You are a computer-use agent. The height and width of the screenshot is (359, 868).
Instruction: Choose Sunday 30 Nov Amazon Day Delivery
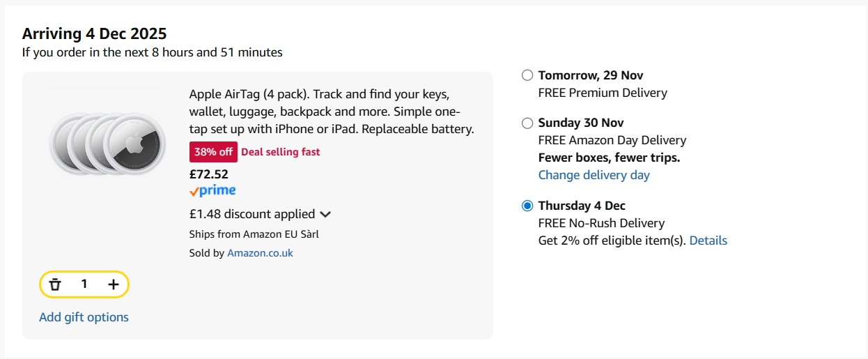[527, 123]
